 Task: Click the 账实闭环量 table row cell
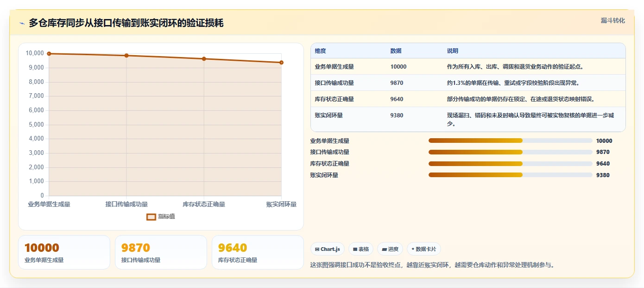(x=329, y=115)
